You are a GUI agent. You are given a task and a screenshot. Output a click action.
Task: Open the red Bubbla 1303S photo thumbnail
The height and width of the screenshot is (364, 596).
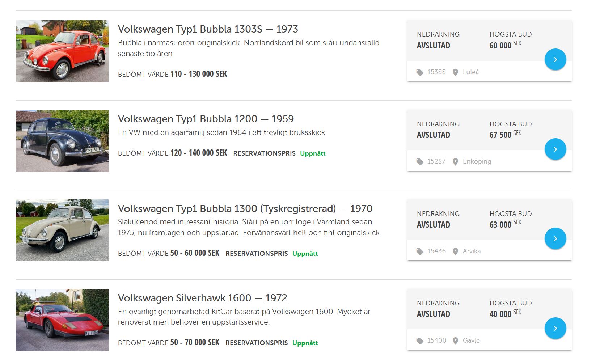pyautogui.click(x=62, y=51)
